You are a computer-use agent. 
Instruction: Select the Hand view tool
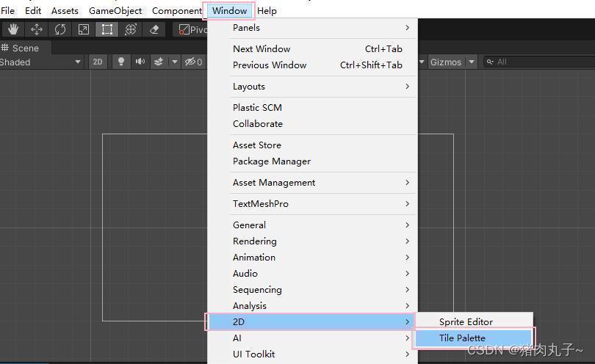[13, 29]
